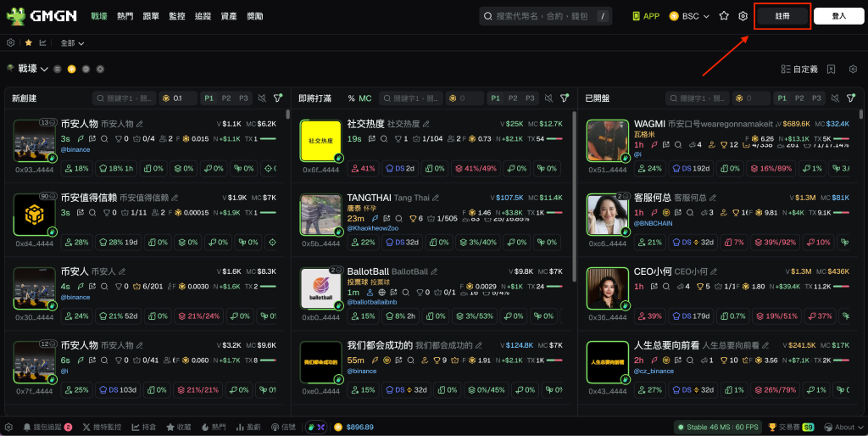The height and width of the screenshot is (436, 868).
Task: Expand the BSC chain dropdown
Action: (689, 16)
